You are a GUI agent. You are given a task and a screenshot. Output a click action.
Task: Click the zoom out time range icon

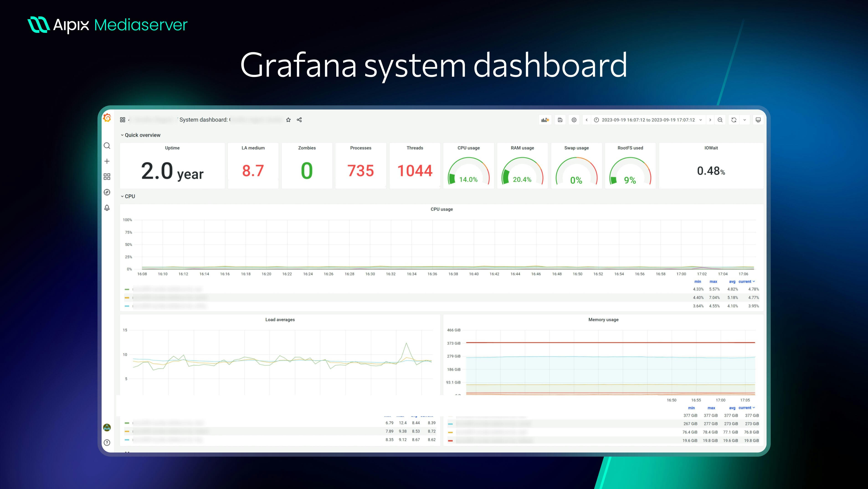[720, 120]
